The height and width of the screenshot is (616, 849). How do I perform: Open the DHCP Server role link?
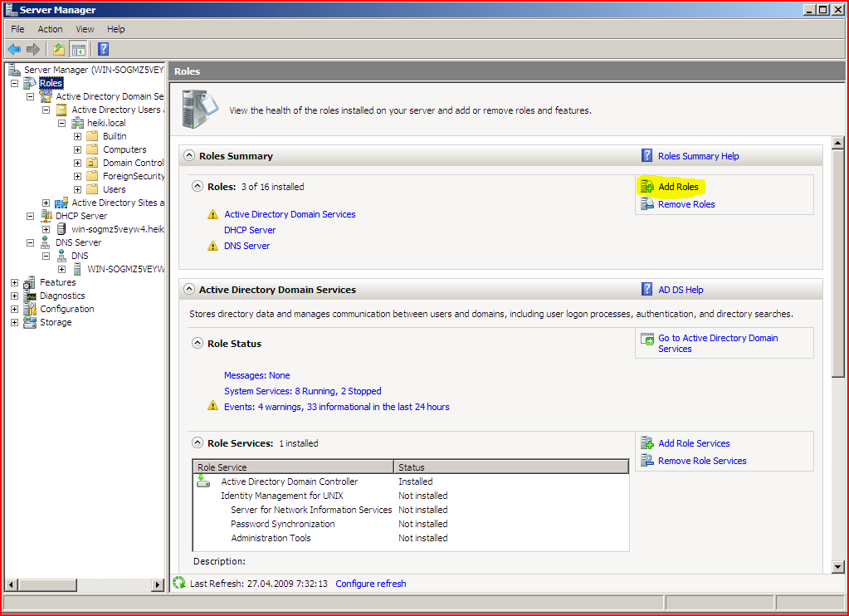click(250, 230)
